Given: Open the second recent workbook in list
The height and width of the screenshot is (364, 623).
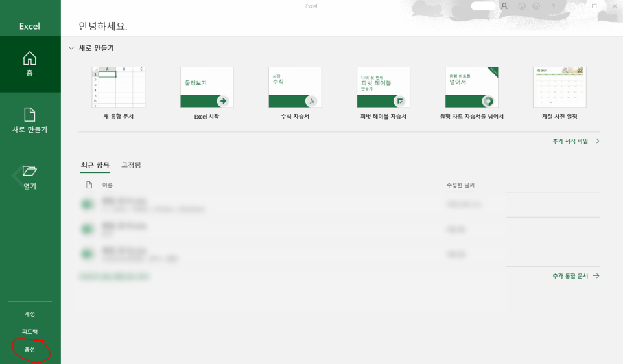Looking at the screenshot, I should pyautogui.click(x=340, y=229).
